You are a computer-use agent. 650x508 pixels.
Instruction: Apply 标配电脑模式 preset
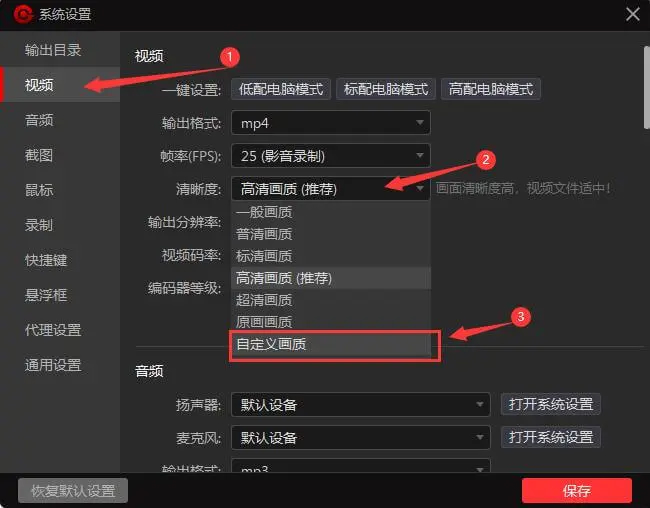pyautogui.click(x=386, y=89)
